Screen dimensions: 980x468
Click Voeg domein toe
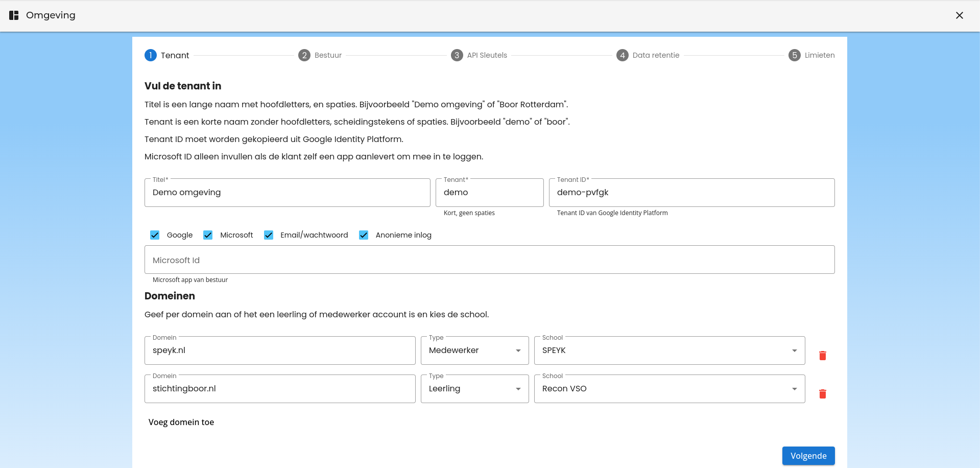tap(181, 422)
